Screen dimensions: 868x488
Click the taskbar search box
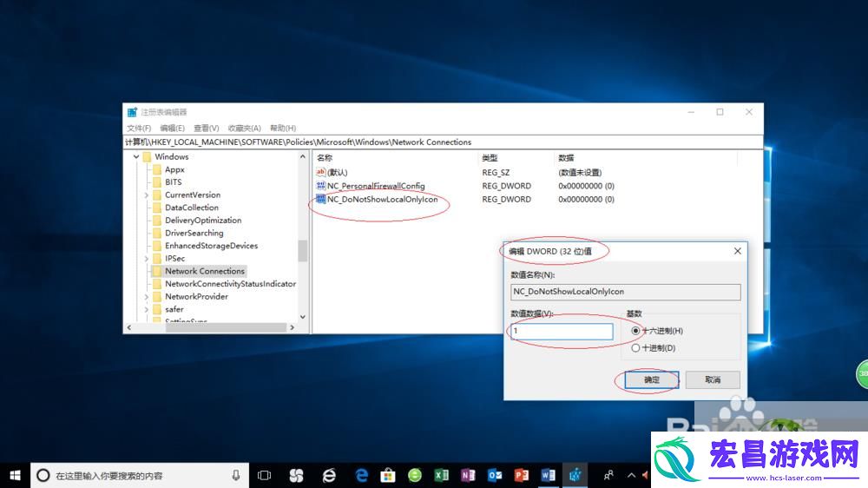[x=140, y=475]
